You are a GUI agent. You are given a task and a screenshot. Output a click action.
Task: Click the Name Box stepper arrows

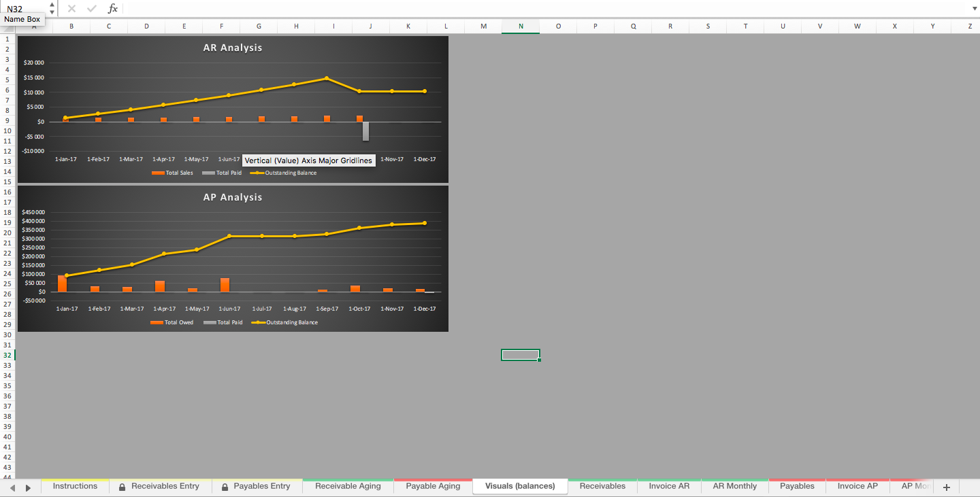pos(52,9)
